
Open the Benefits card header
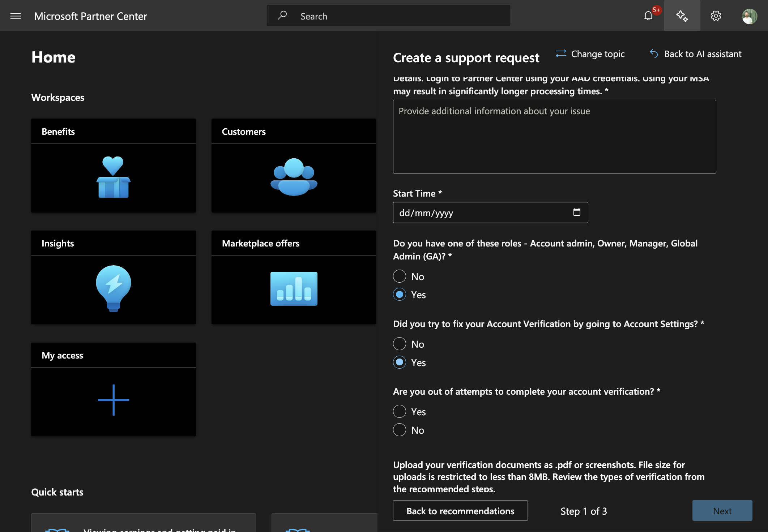(114, 131)
